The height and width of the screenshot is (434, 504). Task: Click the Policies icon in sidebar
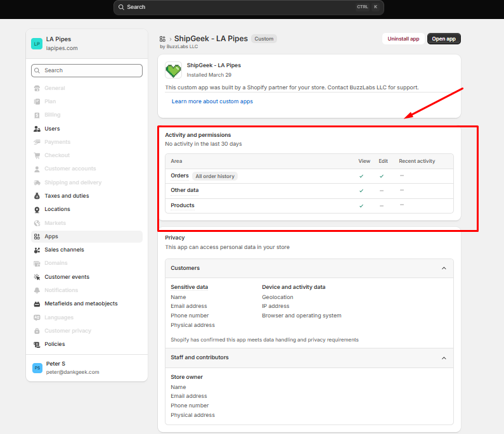pyautogui.click(x=37, y=345)
